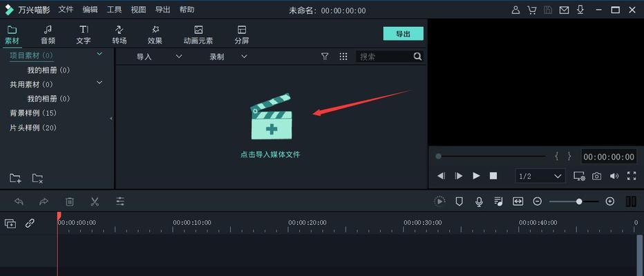This screenshot has width=644, height=276.
Task: Select 共用素材 (0) in the tree
Action: click(32, 84)
